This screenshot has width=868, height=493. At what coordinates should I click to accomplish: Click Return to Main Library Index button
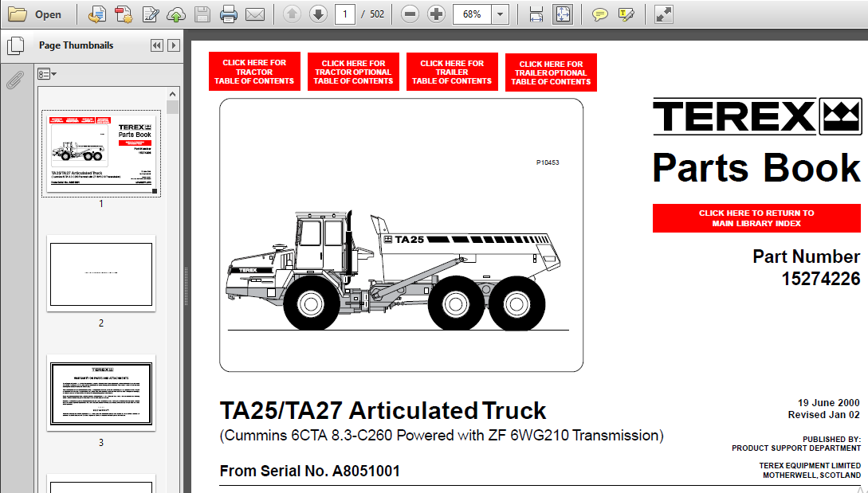[756, 218]
